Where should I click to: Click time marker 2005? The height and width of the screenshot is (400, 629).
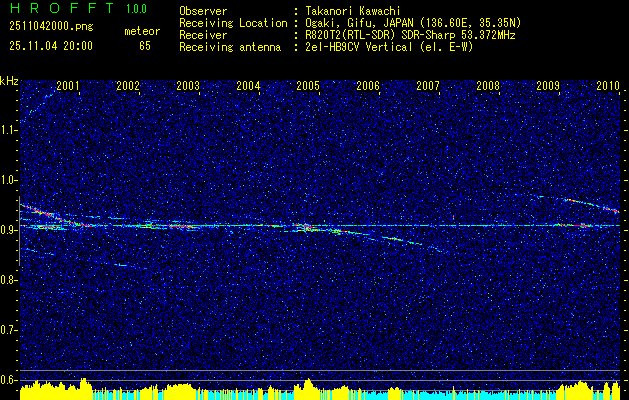coord(308,85)
